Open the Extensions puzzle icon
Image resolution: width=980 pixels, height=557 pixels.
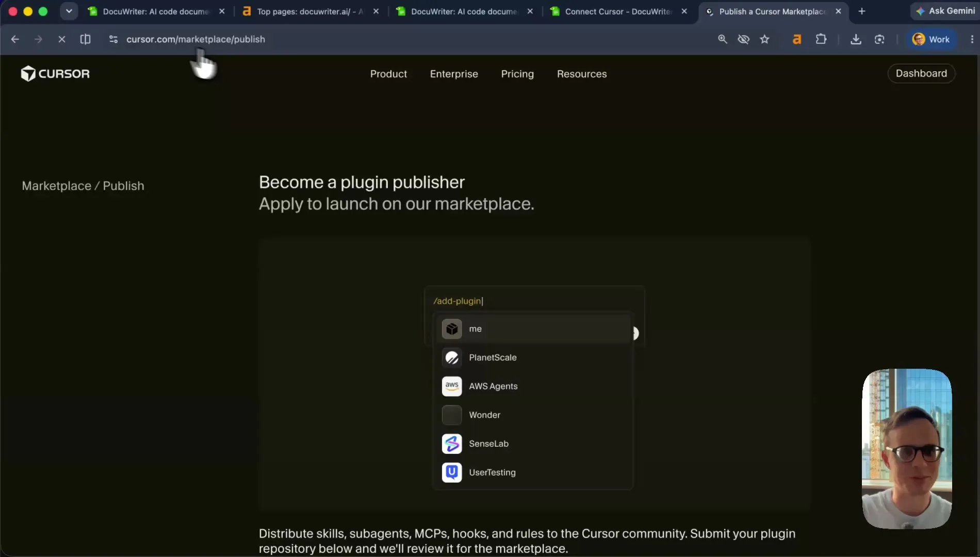coord(821,39)
